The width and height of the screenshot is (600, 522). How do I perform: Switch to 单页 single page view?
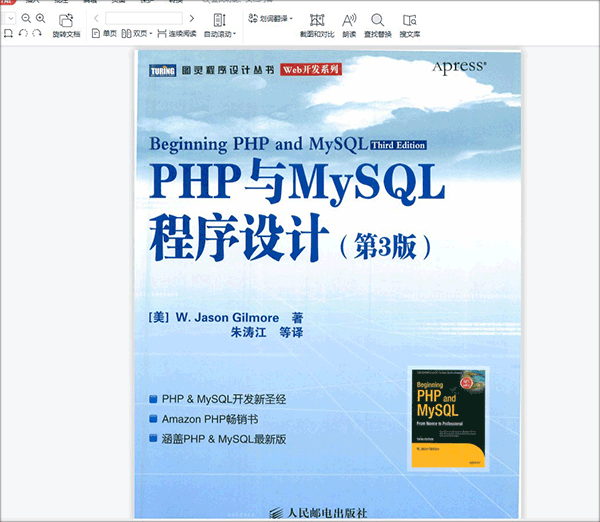pos(104,33)
